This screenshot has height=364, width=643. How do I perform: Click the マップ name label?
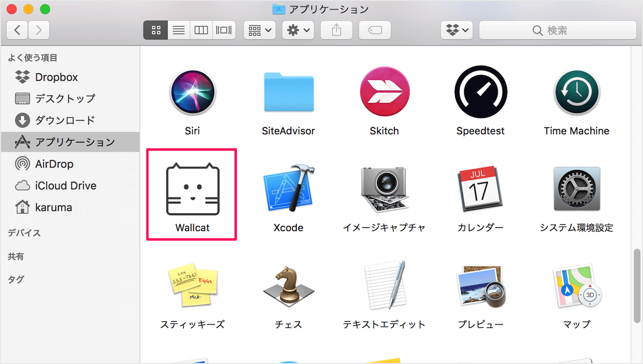577,324
